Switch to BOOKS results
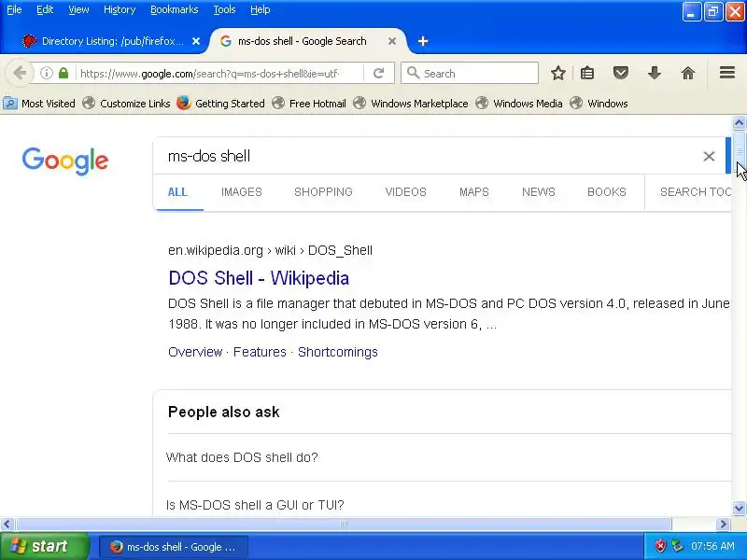This screenshot has height=560, width=747. (606, 192)
